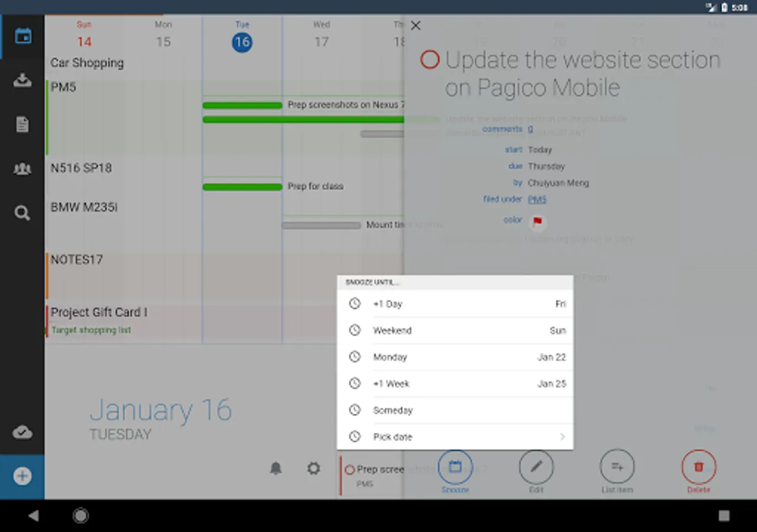Open the Pick date submenu

click(455, 437)
